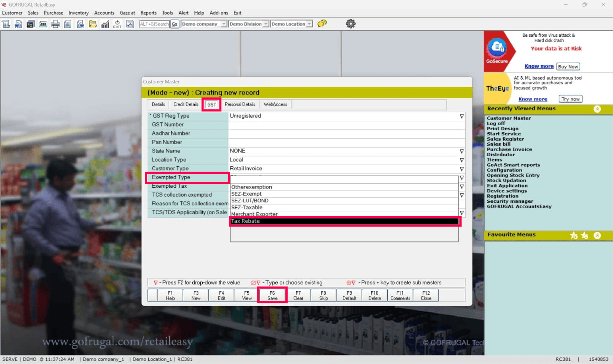Viewport: 613px width, 364px height.
Task: Open Sales Register in recent menus
Action: pos(505,139)
